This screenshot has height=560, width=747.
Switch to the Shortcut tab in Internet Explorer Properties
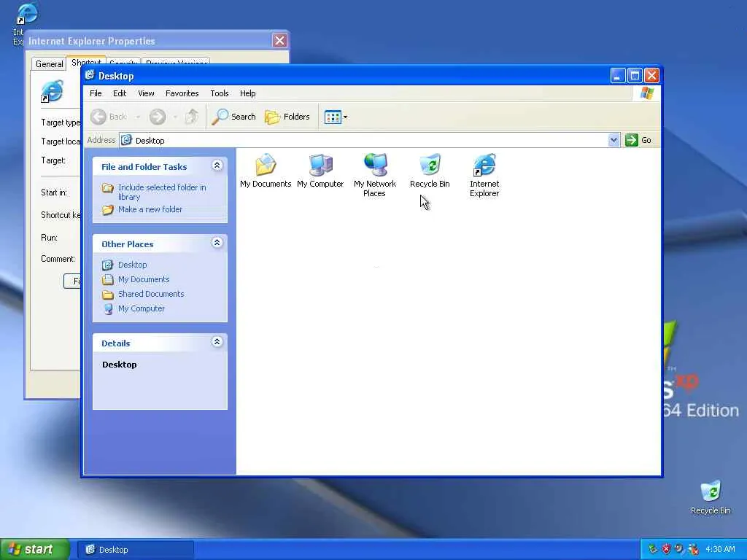86,63
